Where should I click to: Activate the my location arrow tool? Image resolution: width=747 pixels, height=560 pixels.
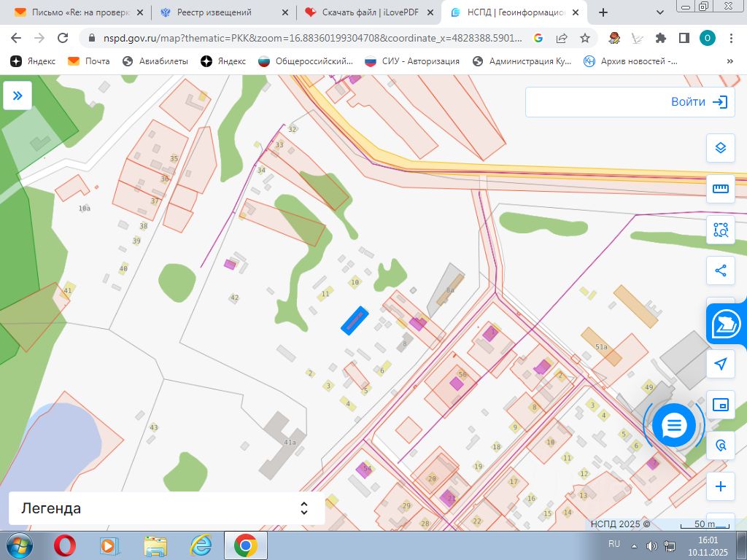720,364
